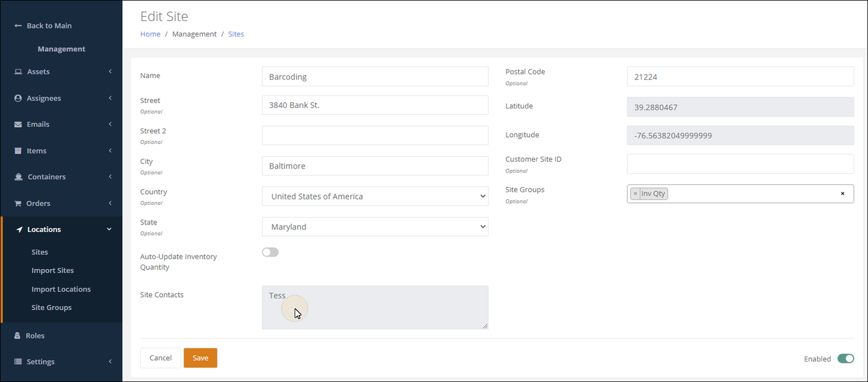Toggle the Enabled switch off
The image size is (868, 382).
tap(846, 358)
